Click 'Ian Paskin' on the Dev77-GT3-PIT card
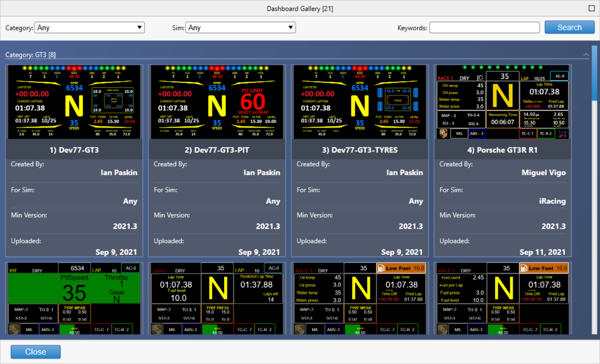The image size is (600, 364). click(262, 173)
